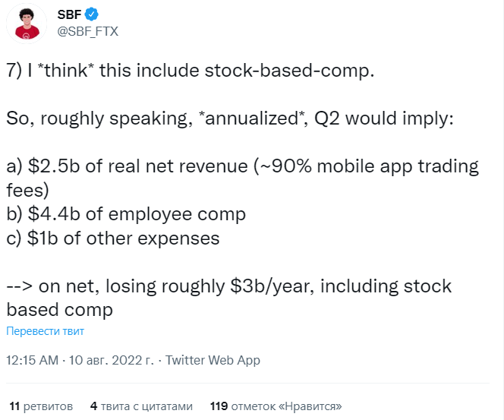Image resolution: width=504 pixels, height=420 pixels.
Task: Click the Twitter Web App source link
Action: click(x=213, y=360)
